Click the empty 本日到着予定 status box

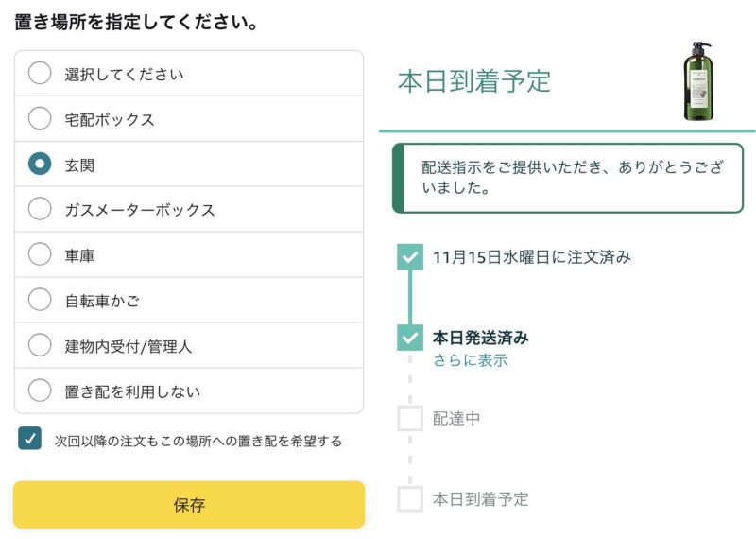[x=410, y=498]
